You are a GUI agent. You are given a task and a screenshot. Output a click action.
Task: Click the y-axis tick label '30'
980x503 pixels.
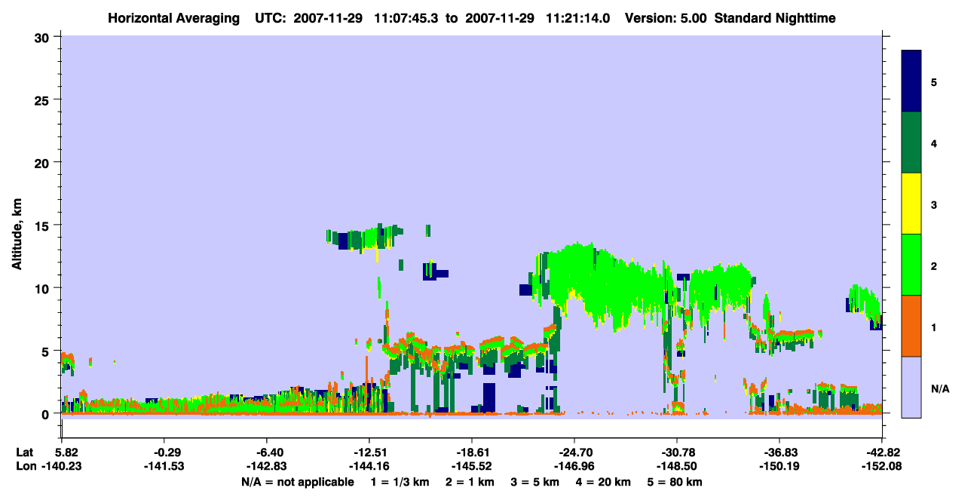[44, 37]
